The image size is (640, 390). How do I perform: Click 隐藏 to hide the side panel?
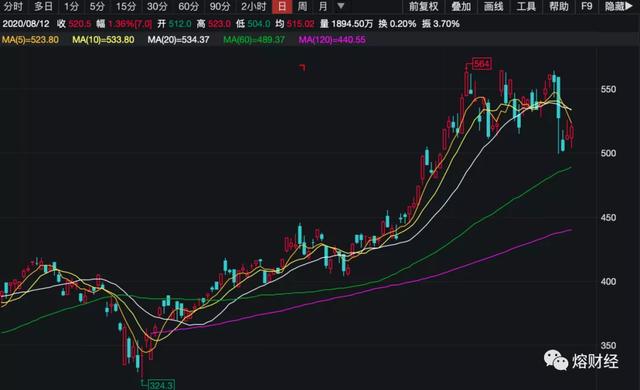click(618, 7)
